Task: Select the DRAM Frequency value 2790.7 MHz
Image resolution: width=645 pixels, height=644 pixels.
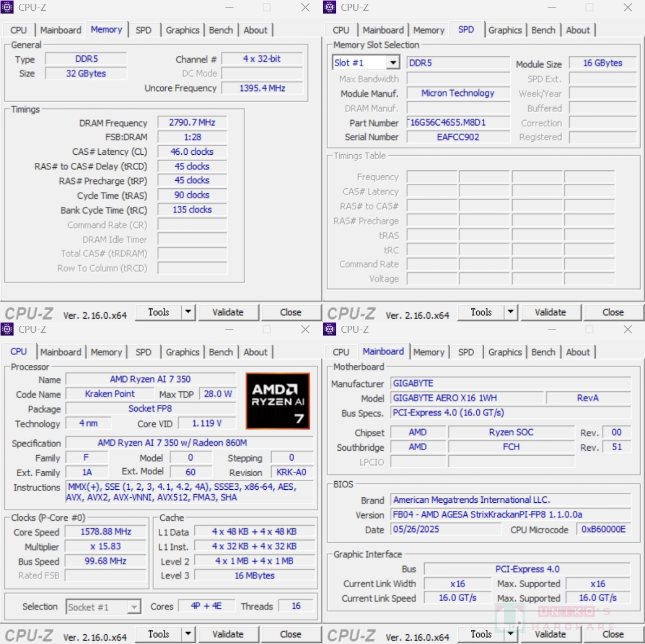Action: click(x=192, y=123)
